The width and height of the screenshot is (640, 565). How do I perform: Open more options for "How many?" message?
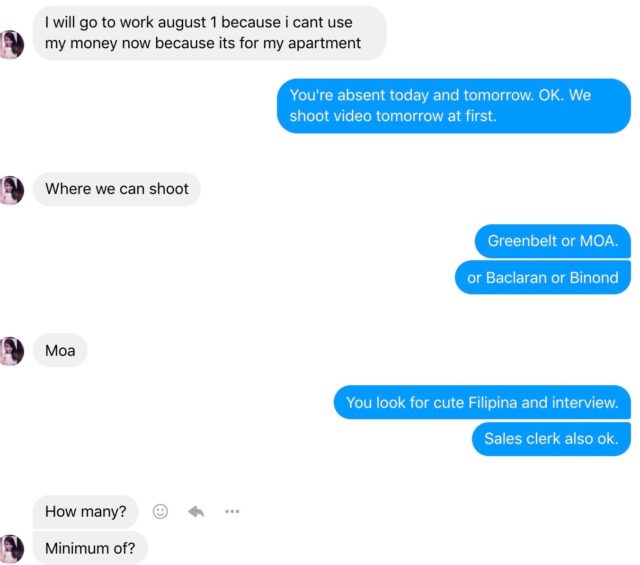pos(232,511)
